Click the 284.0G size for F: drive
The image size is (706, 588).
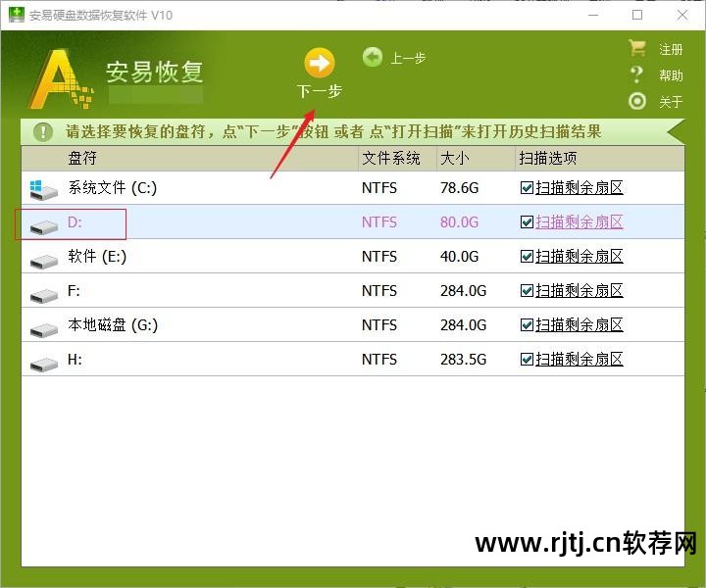(463, 291)
